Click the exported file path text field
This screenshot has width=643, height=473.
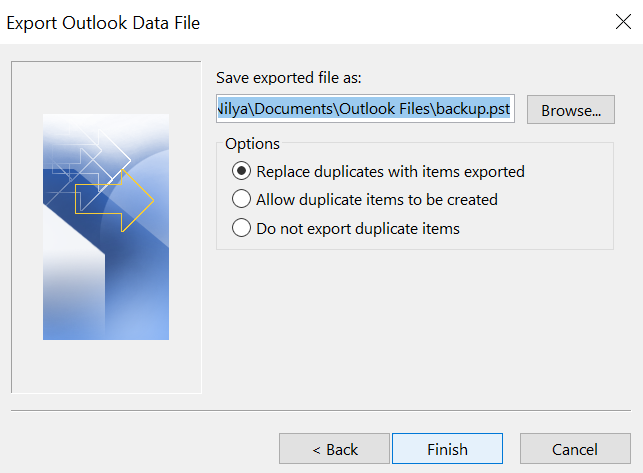pos(365,109)
